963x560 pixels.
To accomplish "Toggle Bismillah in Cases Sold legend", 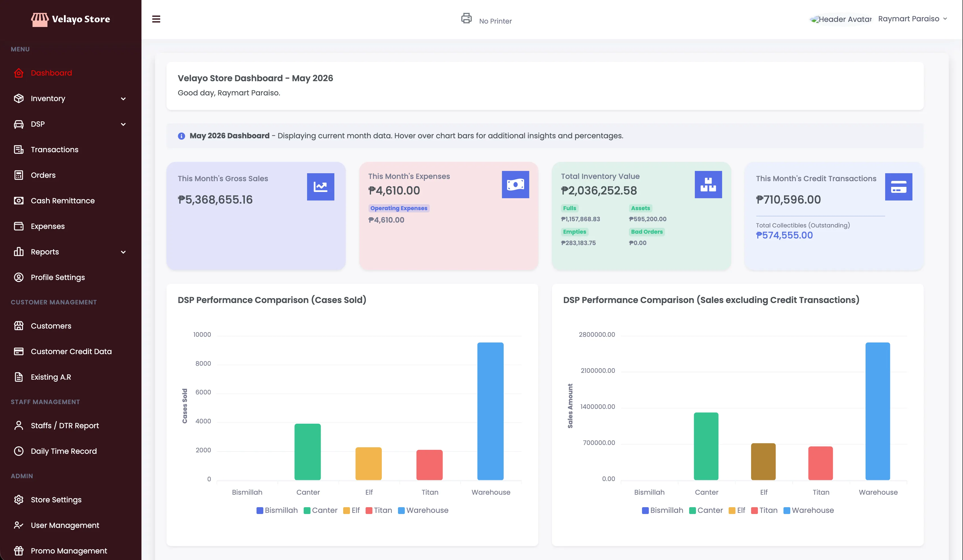I will [x=277, y=511].
